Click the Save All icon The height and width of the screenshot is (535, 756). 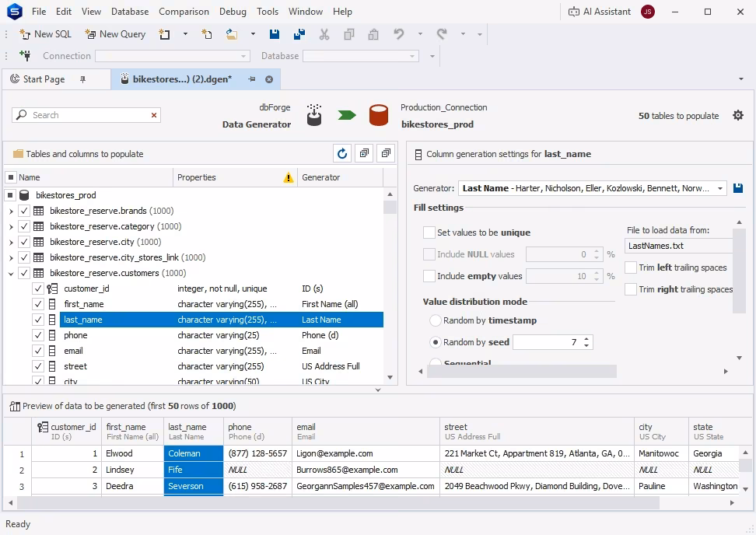[x=299, y=34]
